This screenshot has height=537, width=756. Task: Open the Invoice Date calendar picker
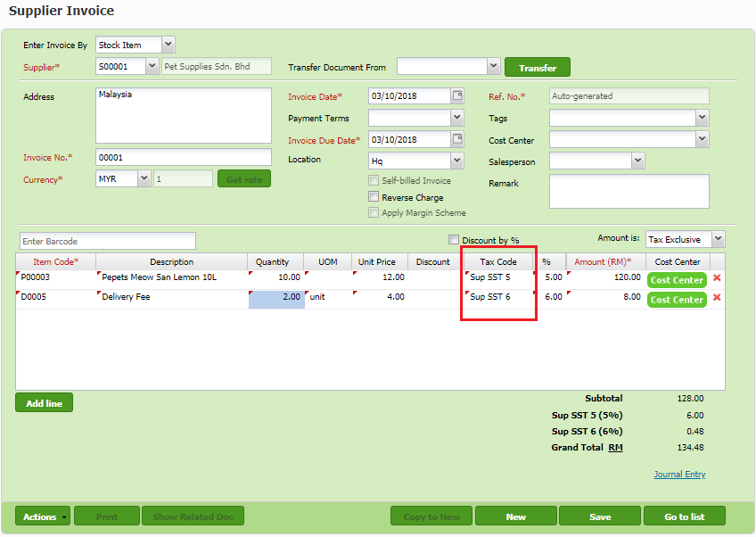[457, 95]
